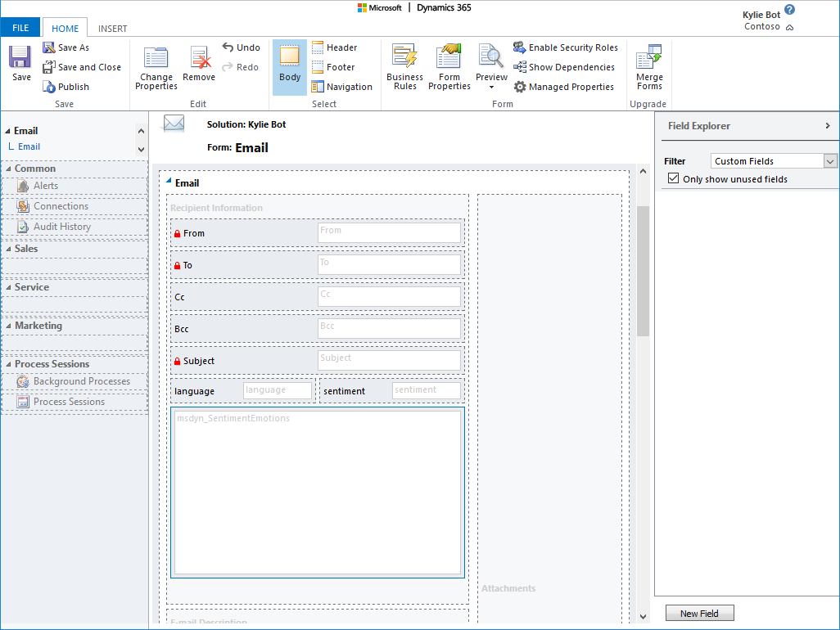Click the Audit History navigation item
840x630 pixels.
click(75, 227)
